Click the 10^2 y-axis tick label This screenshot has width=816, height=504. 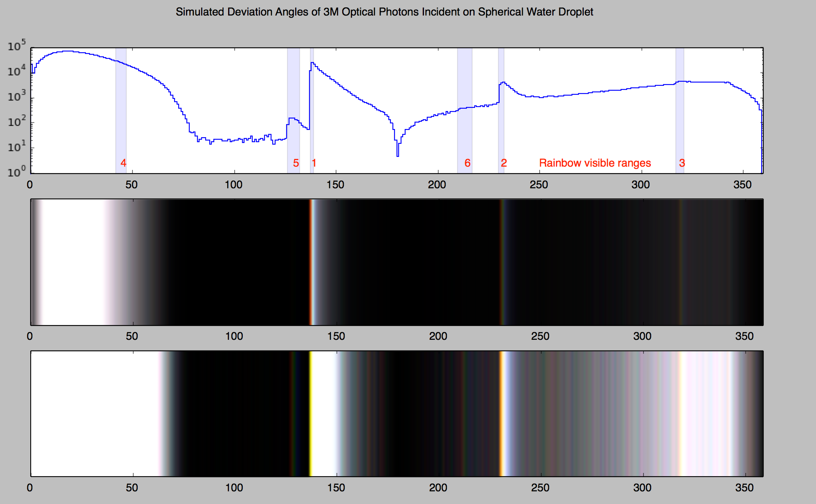click(17, 121)
